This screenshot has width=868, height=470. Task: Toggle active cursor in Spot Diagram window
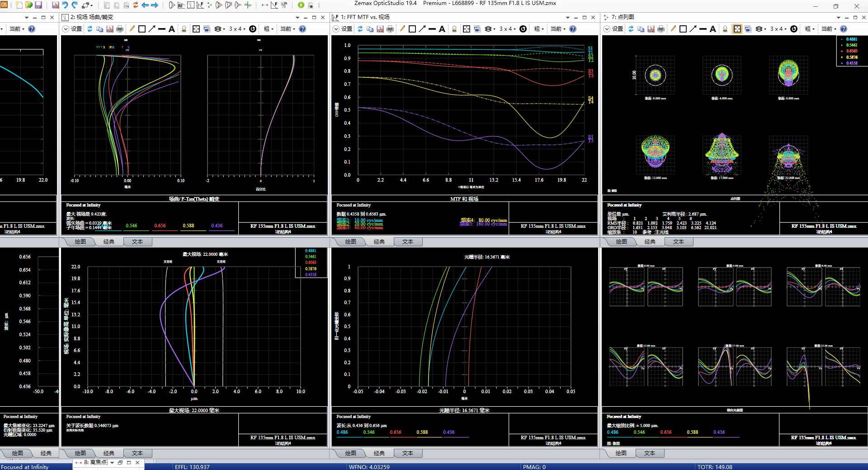pyautogui.click(x=737, y=29)
